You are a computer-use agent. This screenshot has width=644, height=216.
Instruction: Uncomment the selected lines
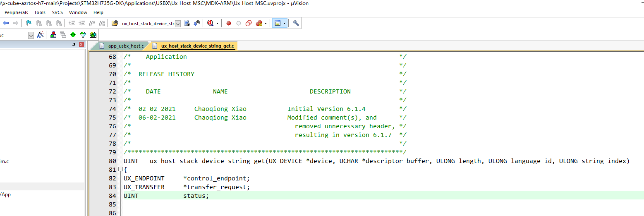pos(102,23)
